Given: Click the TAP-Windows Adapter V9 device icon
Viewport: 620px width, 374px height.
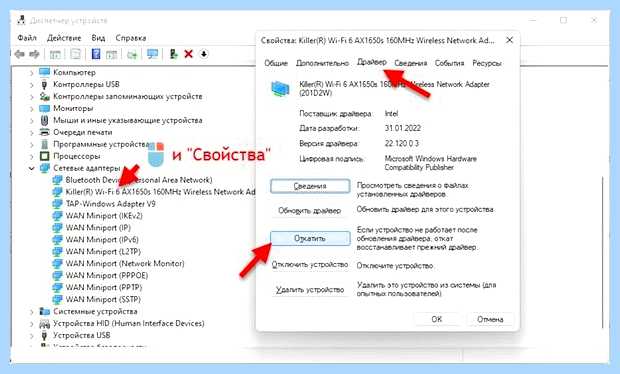Looking at the screenshot, I should [57, 204].
